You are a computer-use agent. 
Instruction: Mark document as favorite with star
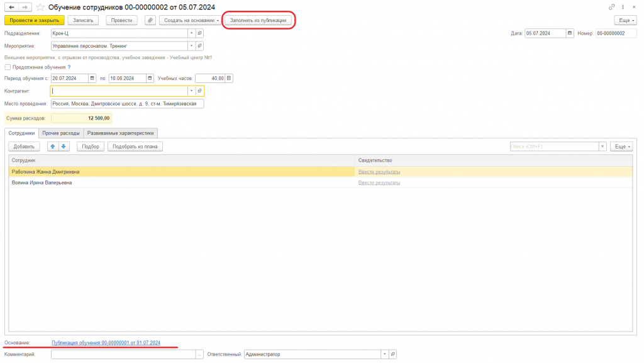pyautogui.click(x=40, y=8)
